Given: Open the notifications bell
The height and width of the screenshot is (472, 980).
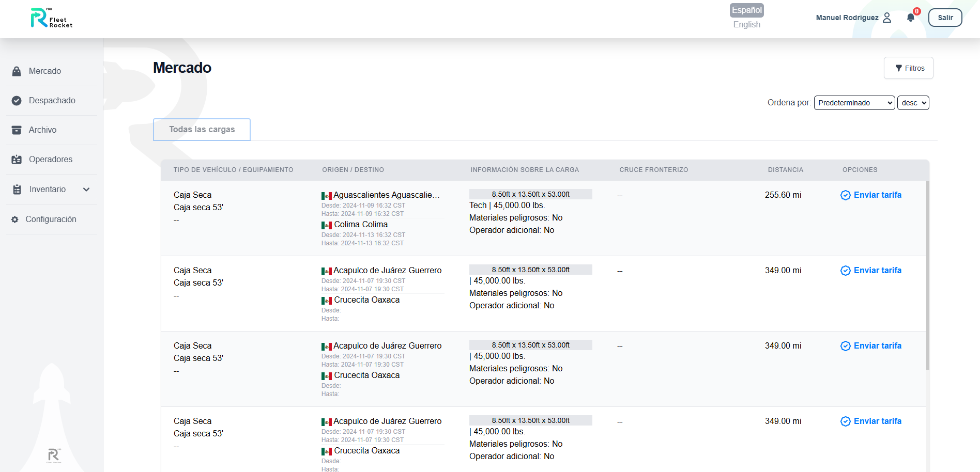Looking at the screenshot, I should [x=911, y=18].
